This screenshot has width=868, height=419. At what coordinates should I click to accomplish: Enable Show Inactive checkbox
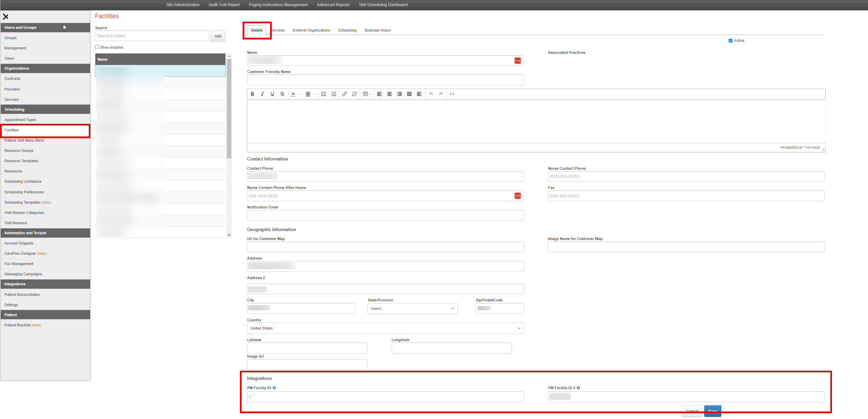coord(97,47)
